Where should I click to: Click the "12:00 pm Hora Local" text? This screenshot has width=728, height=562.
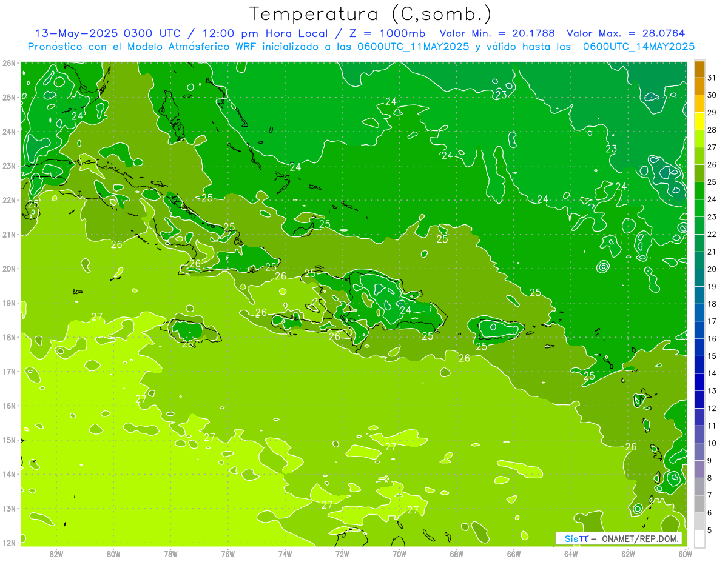267,33
